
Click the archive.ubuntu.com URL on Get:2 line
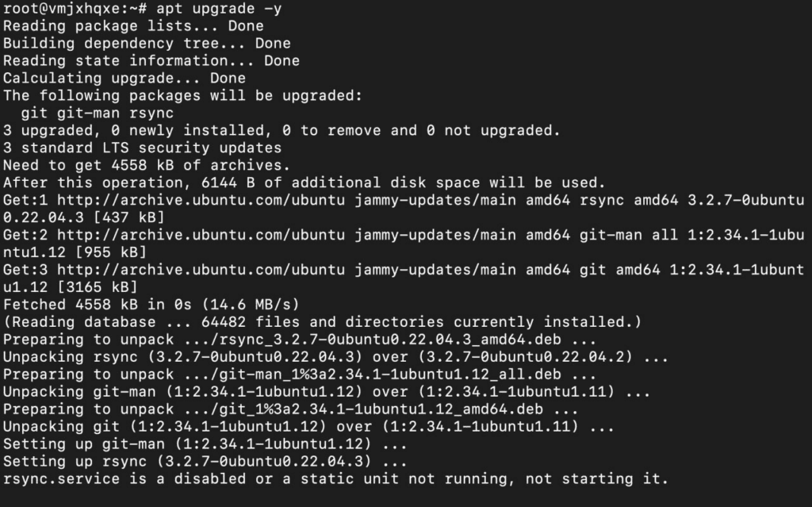(201, 235)
